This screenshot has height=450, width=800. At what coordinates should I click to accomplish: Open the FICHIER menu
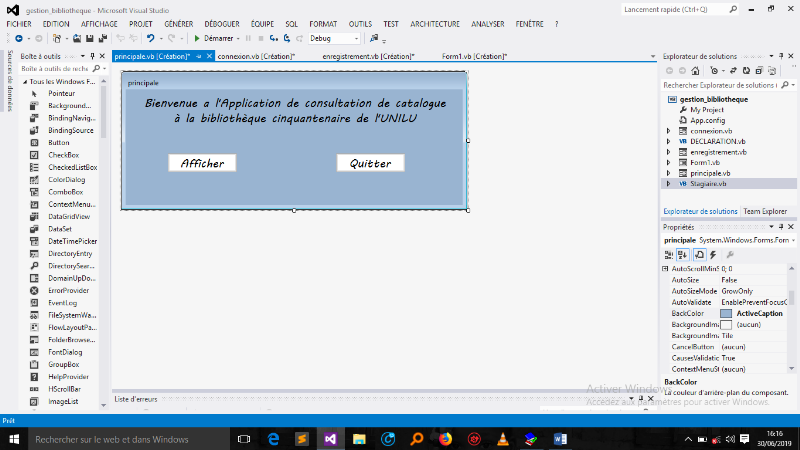coord(19,24)
